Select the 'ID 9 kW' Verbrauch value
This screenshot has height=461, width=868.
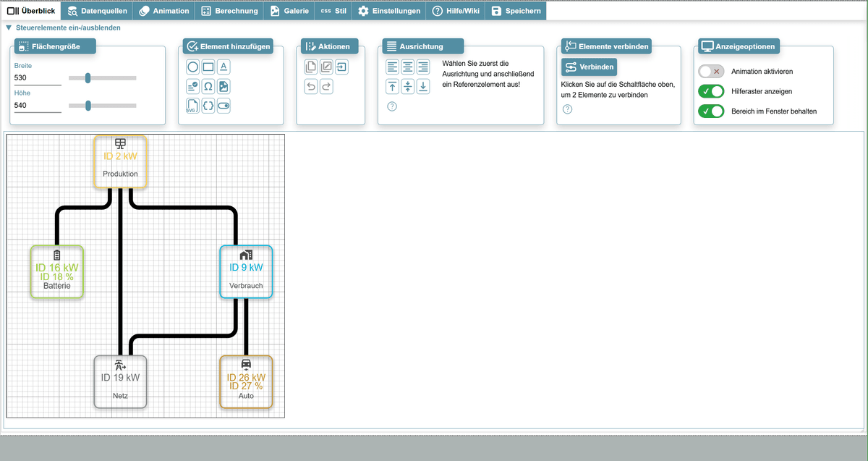(246, 267)
